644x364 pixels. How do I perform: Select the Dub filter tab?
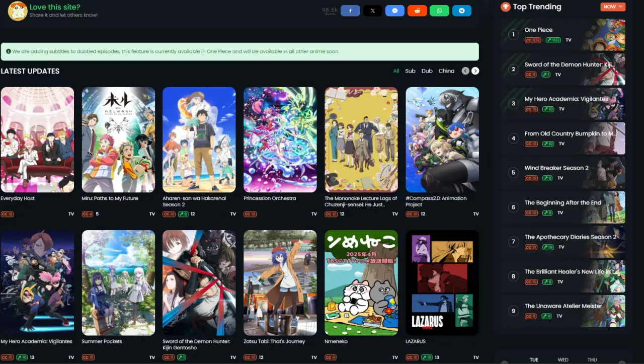click(427, 71)
